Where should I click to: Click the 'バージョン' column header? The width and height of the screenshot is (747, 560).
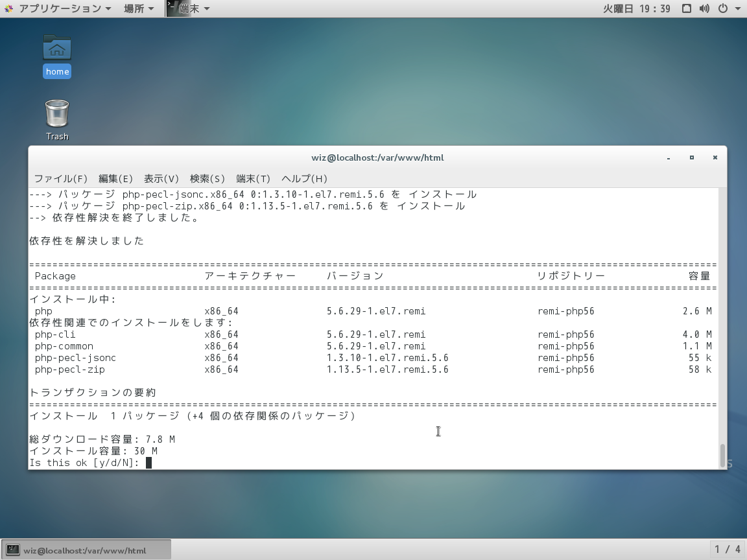[x=355, y=275]
